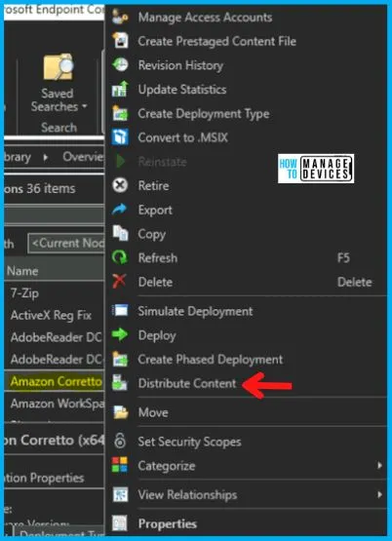Click the green Refresh icon
Image resolution: width=392 pixels, height=541 pixels.
tap(120, 257)
